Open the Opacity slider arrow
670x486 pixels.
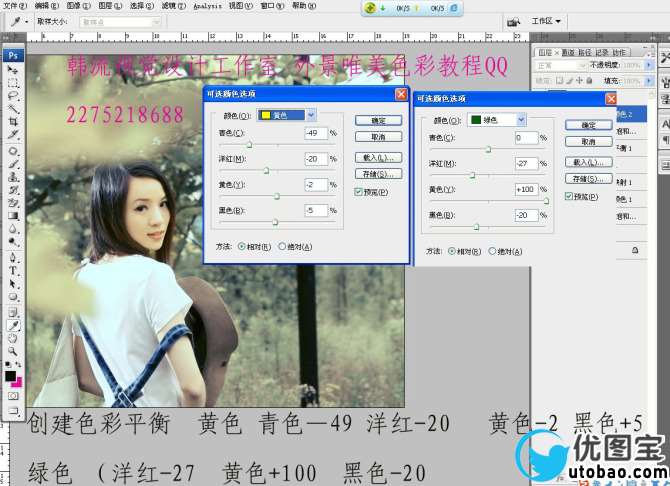click(x=649, y=65)
